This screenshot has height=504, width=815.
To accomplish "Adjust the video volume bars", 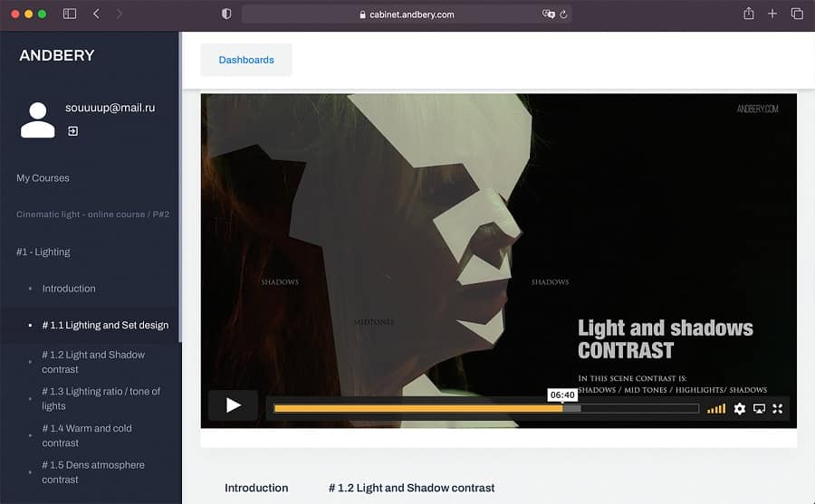I will pos(716,409).
